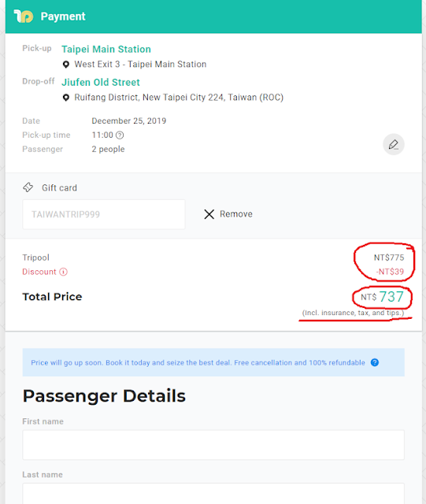426x504 pixels.
Task: Click the Last name input field
Action: [x=213, y=494]
